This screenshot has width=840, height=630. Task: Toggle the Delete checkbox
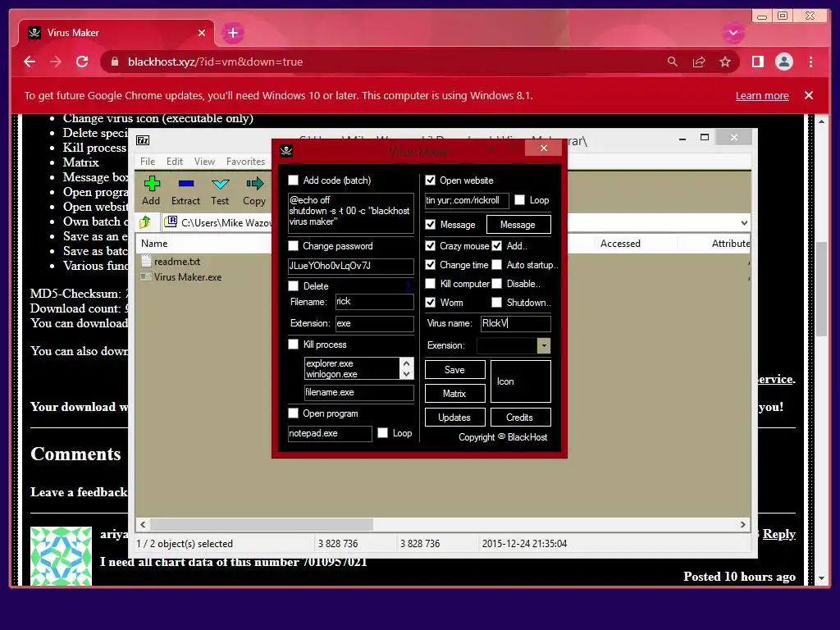click(x=293, y=285)
